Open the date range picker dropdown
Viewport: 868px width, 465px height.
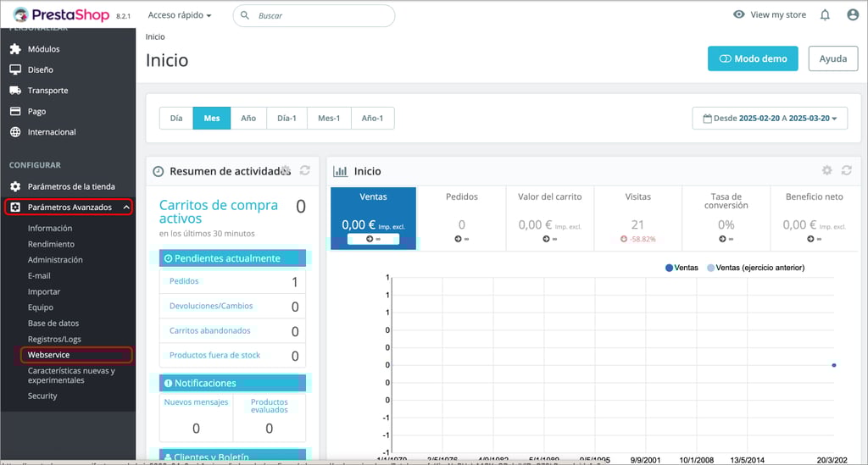click(x=770, y=119)
